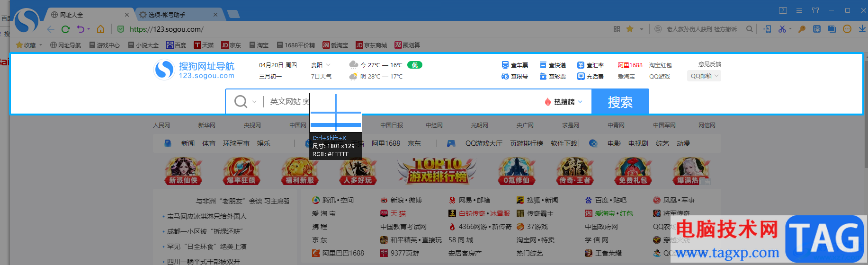Open 京东商城 bookmark
The image size is (868, 265).
(x=371, y=45)
